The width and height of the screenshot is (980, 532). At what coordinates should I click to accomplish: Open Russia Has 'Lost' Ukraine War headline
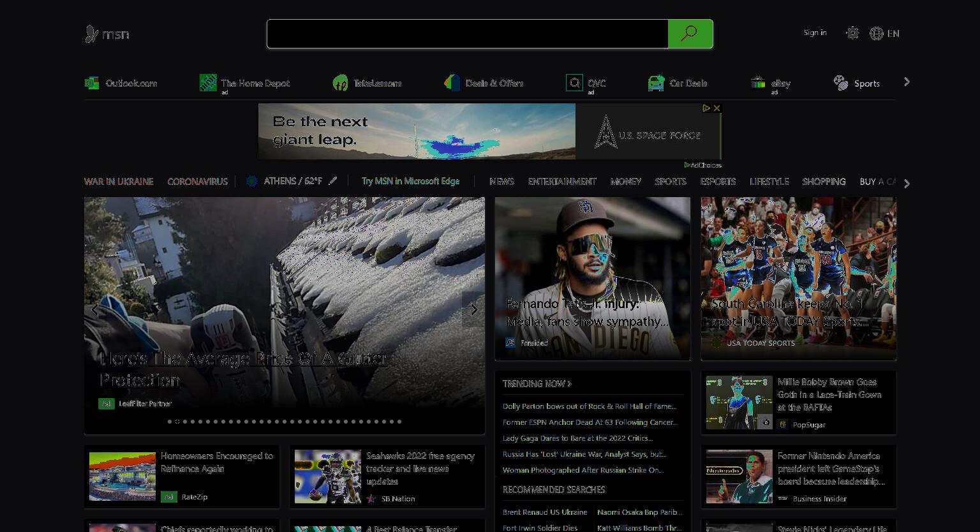pyautogui.click(x=584, y=454)
